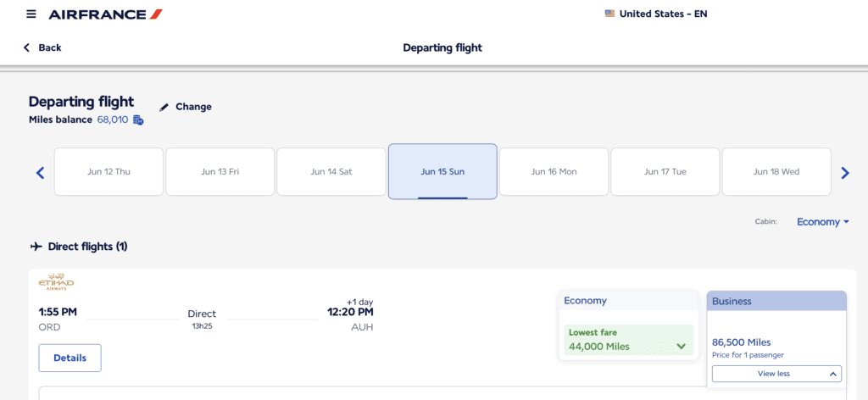868x400 pixels.
Task: Click the Air France logo
Action: point(105,14)
